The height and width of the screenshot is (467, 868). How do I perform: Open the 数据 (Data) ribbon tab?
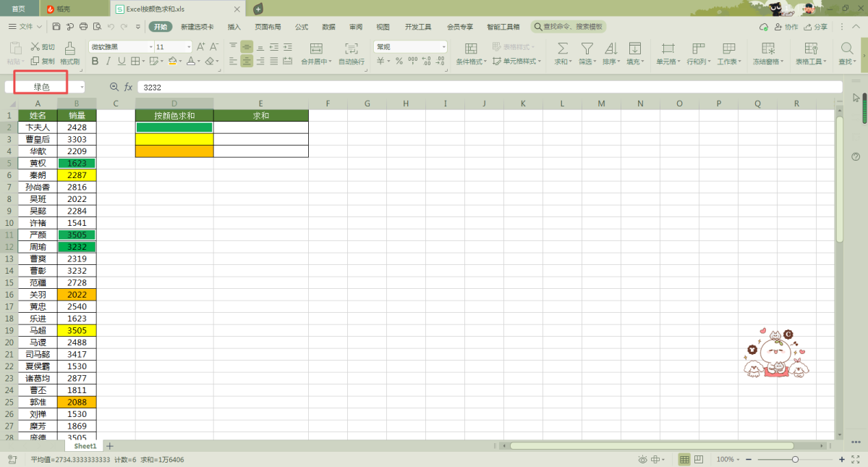pos(328,27)
